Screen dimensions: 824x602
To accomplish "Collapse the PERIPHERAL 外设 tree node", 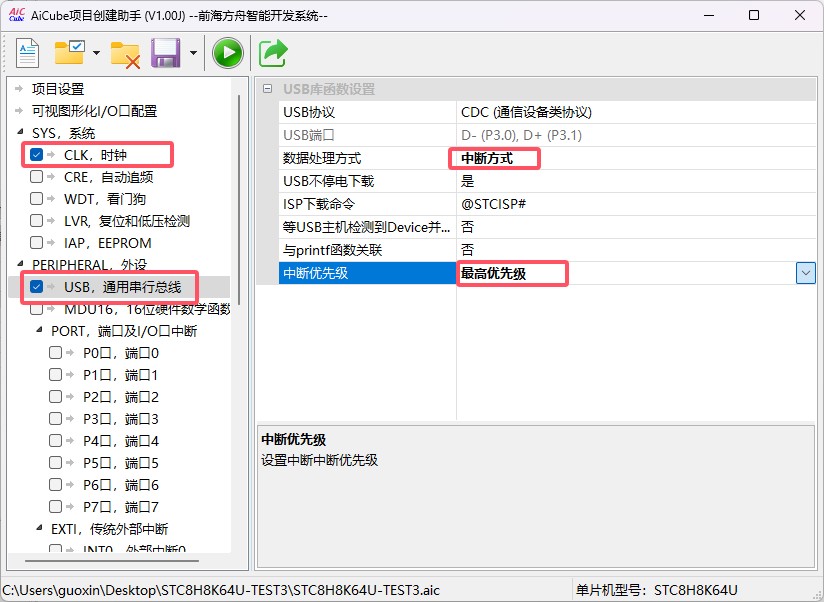I will tap(20, 263).
